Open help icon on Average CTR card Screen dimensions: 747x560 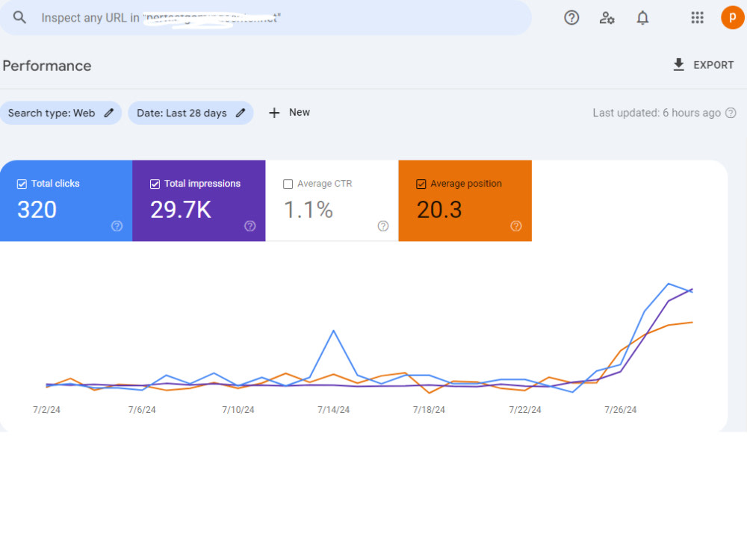(x=383, y=225)
